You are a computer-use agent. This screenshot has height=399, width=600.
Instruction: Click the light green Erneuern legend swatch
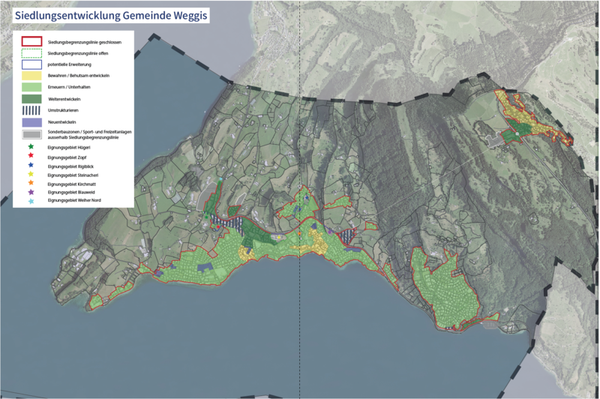pos(32,87)
